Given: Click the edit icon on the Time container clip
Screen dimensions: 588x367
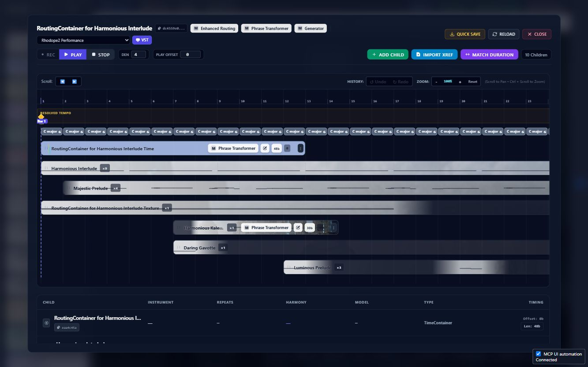Looking at the screenshot, I should [265, 148].
